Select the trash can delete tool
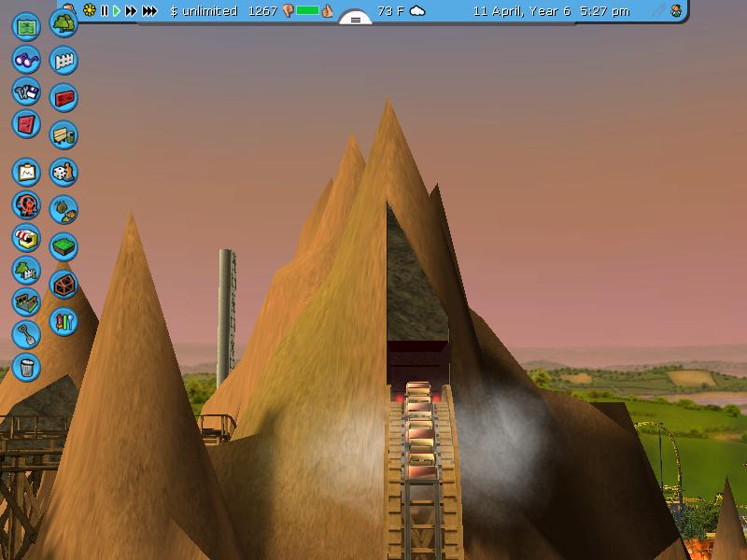This screenshot has height=560, width=747. tap(26, 367)
